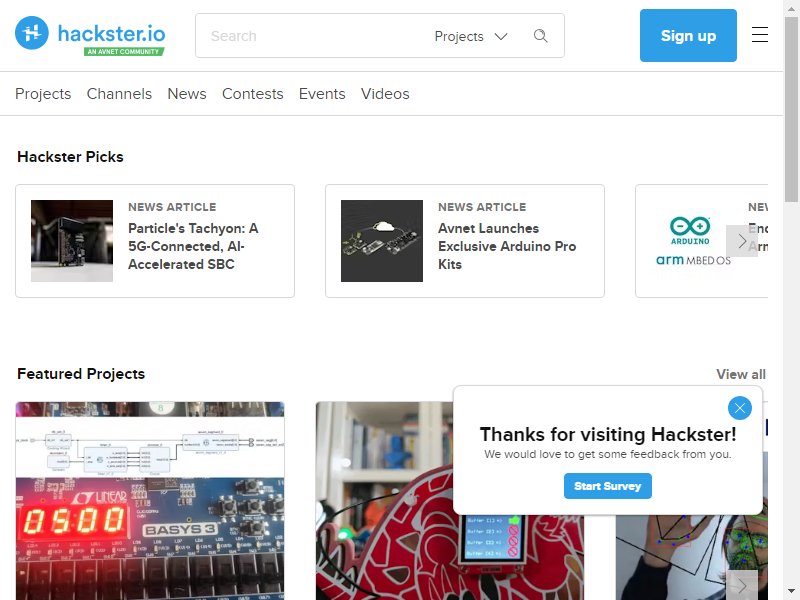This screenshot has width=800, height=600.
Task: Click the Arduino Arm Mbed OS logo
Action: pos(693,241)
